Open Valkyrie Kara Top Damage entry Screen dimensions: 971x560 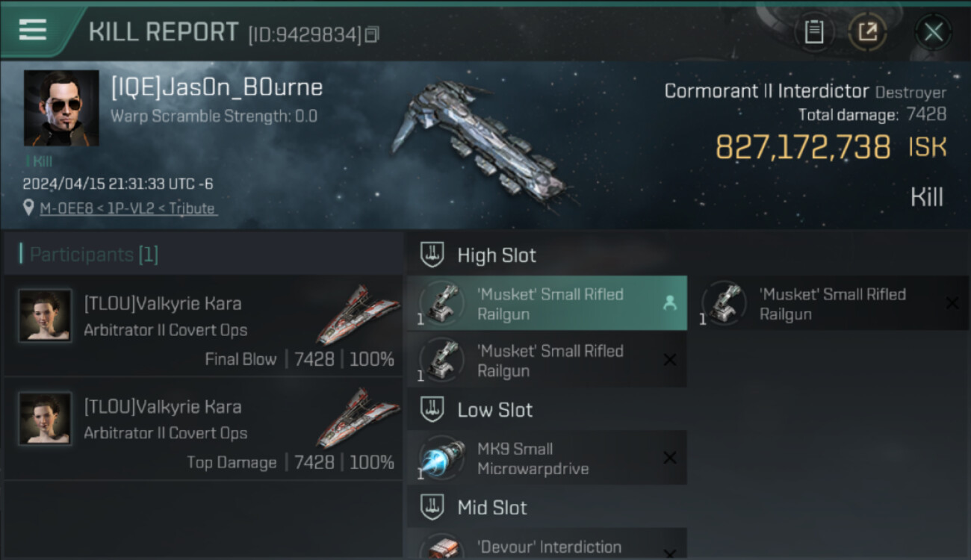click(203, 429)
